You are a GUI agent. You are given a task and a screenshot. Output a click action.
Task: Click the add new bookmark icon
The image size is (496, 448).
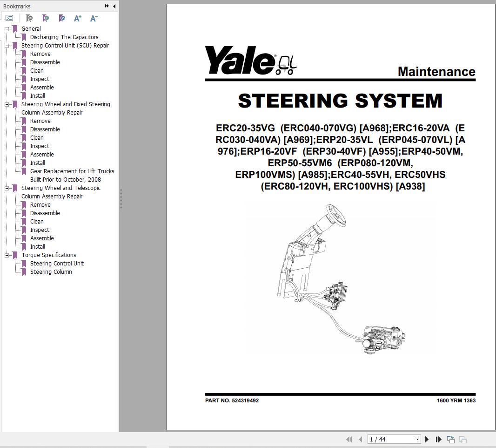coord(46,18)
